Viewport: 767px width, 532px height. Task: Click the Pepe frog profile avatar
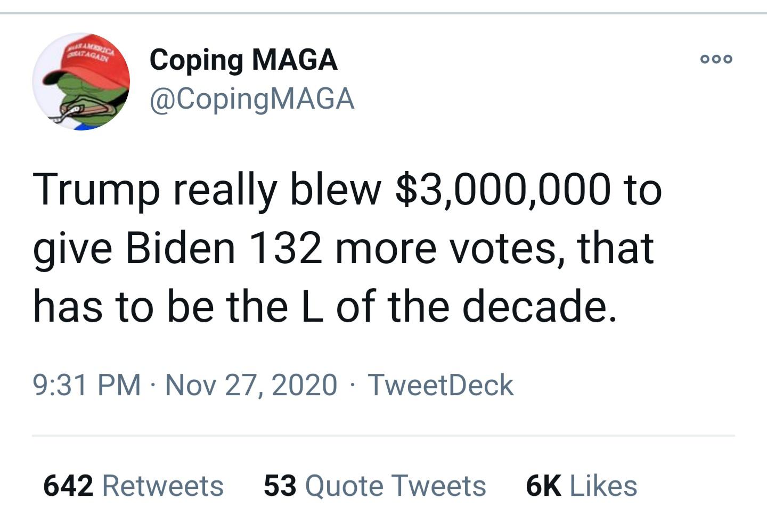(x=81, y=81)
